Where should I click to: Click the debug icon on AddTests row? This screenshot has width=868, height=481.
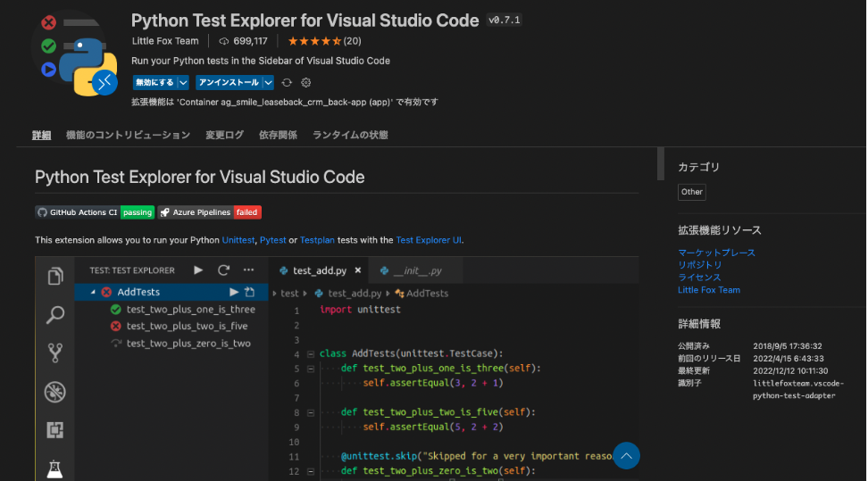point(250,292)
